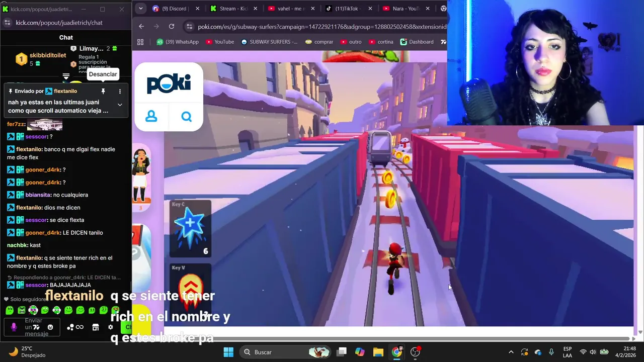Open File Explorer from the taskbar
Image resolution: width=644 pixels, height=362 pixels.
pyautogui.click(x=378, y=352)
